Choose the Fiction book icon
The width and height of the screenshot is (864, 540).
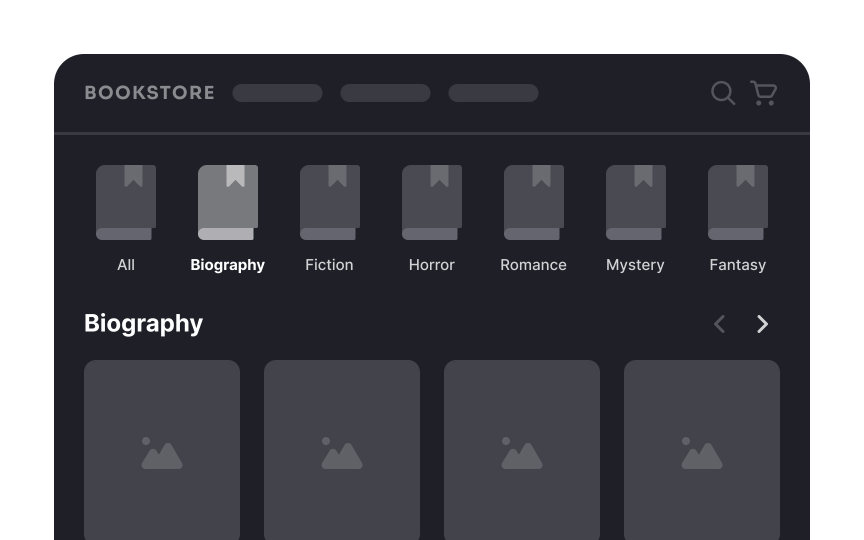(330, 202)
